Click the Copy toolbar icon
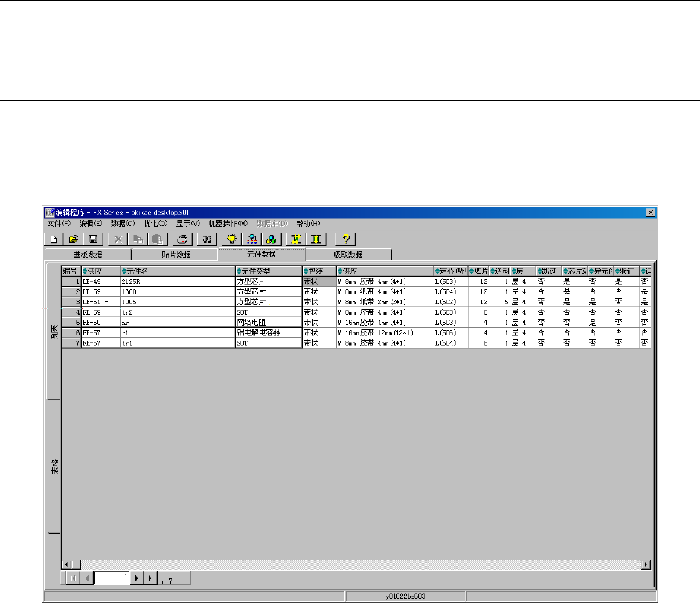The image size is (700, 603). [138, 239]
